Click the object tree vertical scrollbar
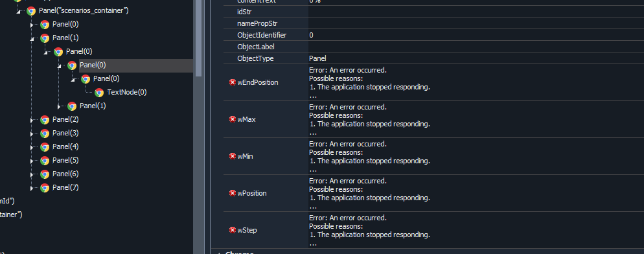Viewport: 644px width, 254px height. [x=199, y=37]
